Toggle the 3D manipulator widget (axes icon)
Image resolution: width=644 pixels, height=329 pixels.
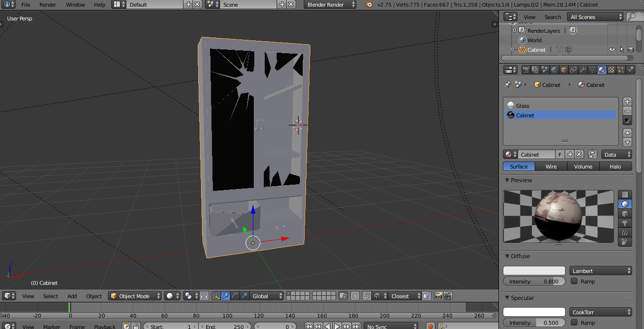click(216, 296)
